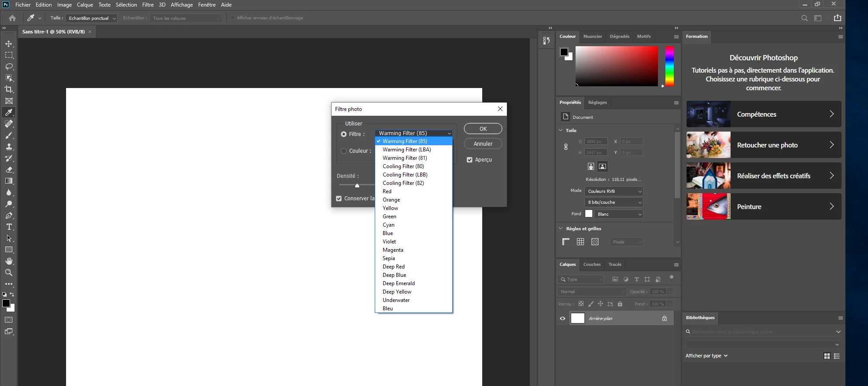Click the lock icon on Arrière-plan layer
Viewport: 868px width, 386px height.
pos(665,318)
